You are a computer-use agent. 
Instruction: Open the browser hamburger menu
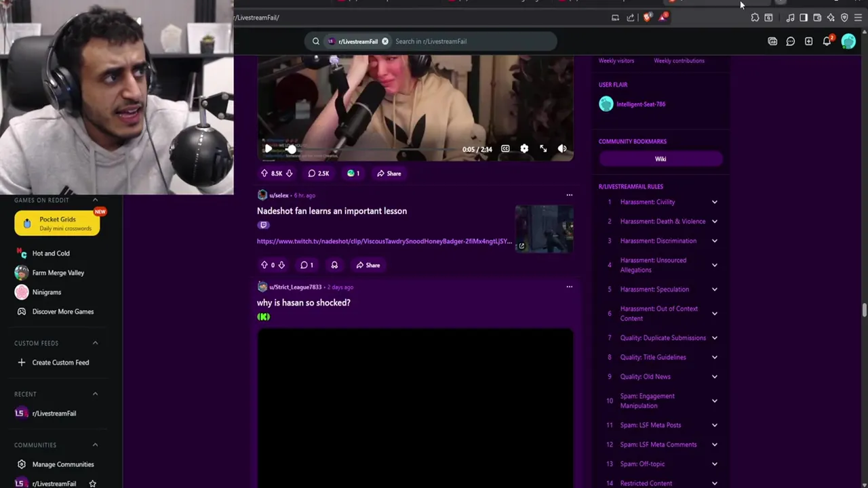(858, 18)
